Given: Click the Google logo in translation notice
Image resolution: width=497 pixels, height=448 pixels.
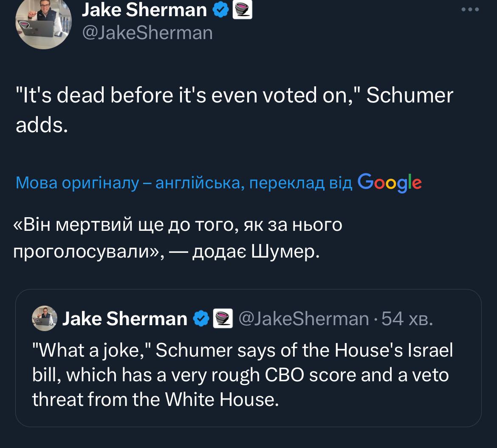Looking at the screenshot, I should point(390,182).
